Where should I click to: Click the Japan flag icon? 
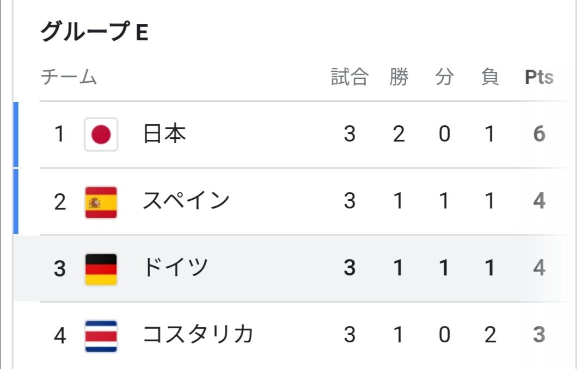coord(101,134)
